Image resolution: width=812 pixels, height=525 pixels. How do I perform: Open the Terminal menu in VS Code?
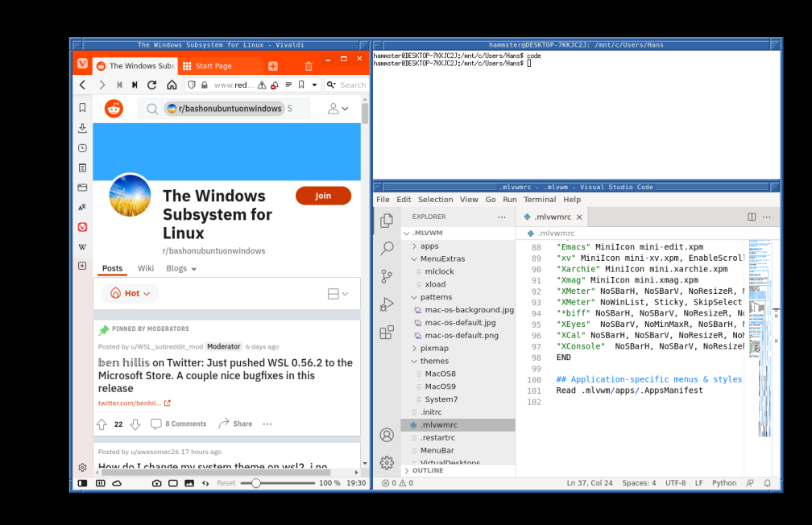tap(540, 200)
